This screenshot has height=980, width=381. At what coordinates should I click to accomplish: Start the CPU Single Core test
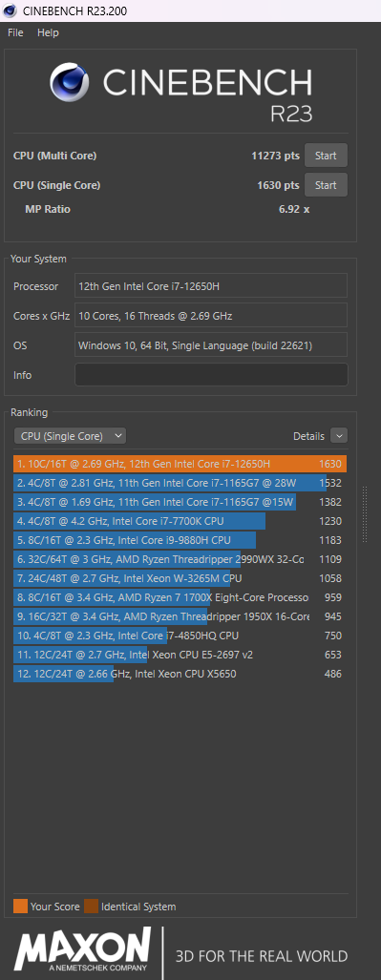(326, 185)
